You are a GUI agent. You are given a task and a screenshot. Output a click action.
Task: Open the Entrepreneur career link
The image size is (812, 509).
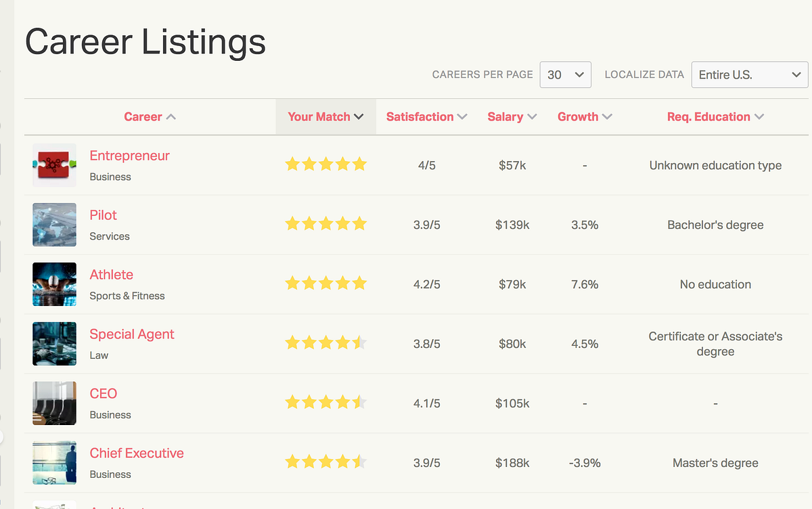[x=129, y=156]
